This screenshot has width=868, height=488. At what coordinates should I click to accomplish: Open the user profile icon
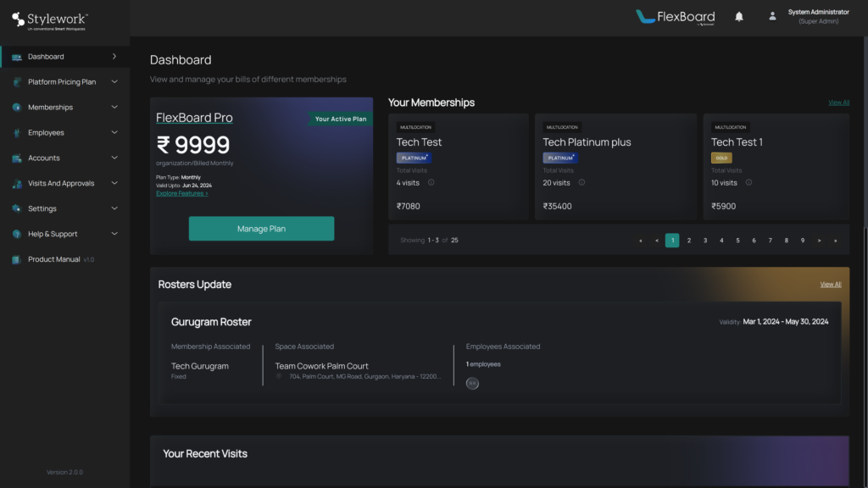tap(772, 17)
